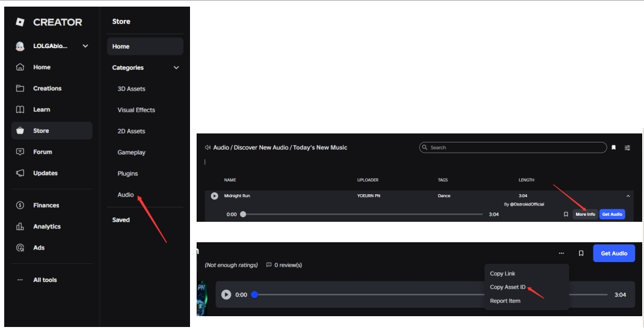This screenshot has width=644, height=330.
Task: Click the megaphone Updates icon
Action: click(20, 173)
